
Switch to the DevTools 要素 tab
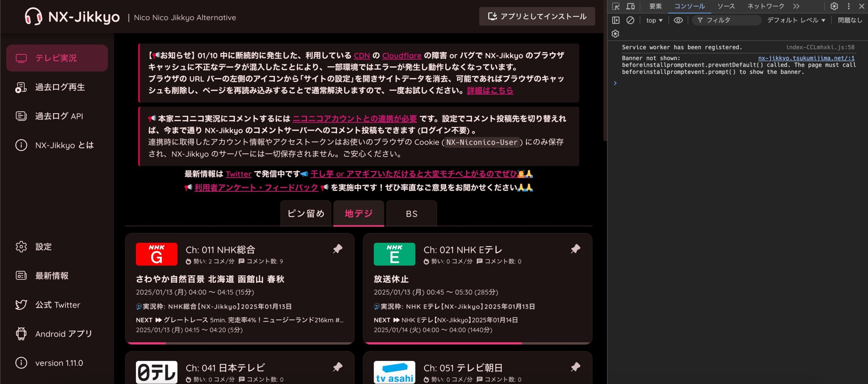coord(655,6)
